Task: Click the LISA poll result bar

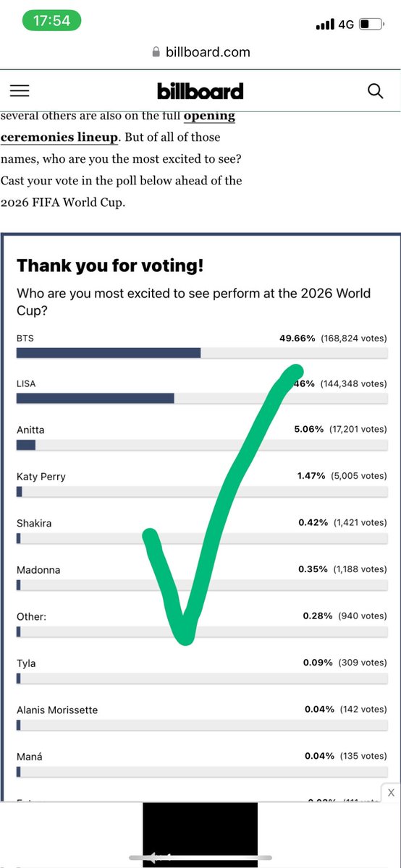Action: pos(202,399)
